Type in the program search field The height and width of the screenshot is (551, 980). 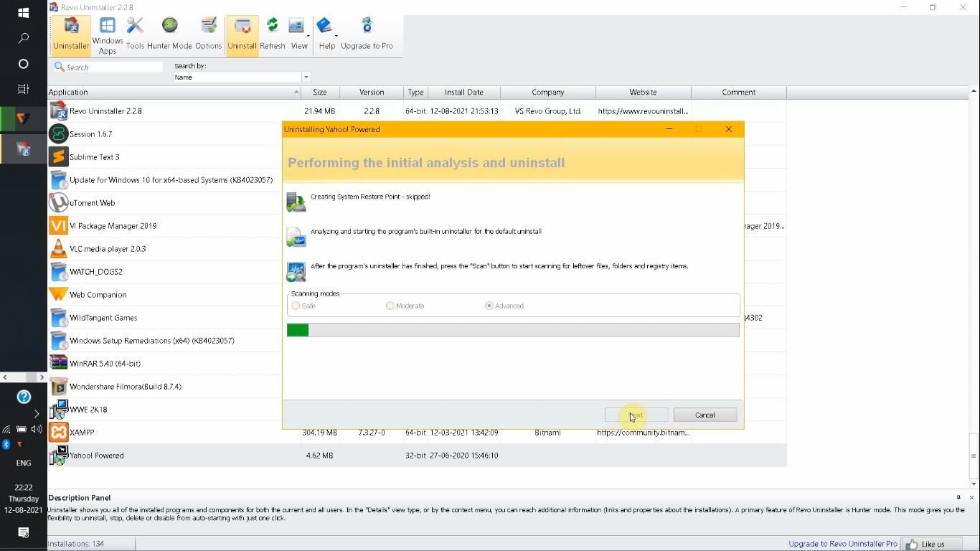[x=111, y=66]
